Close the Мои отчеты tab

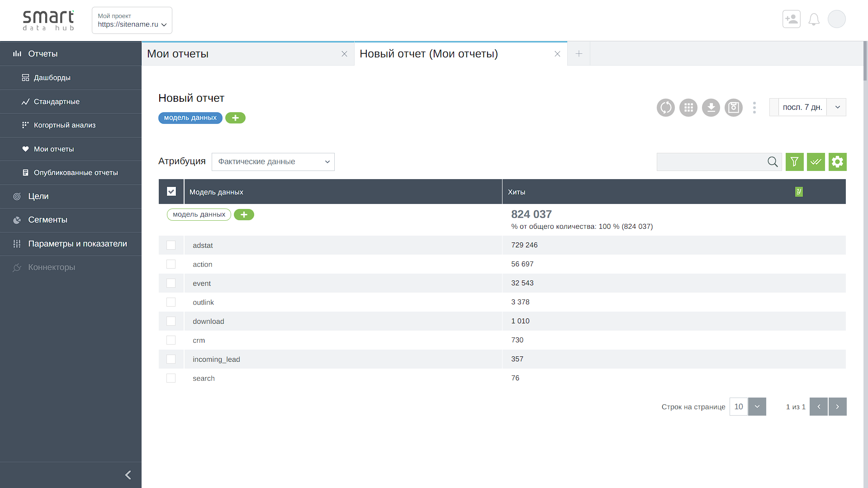point(344,54)
